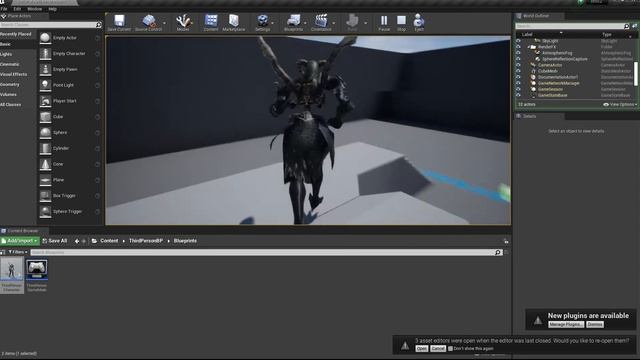Open the Blueprints toolbar icon
This screenshot has width=640, height=360.
pyautogui.click(x=293, y=20)
